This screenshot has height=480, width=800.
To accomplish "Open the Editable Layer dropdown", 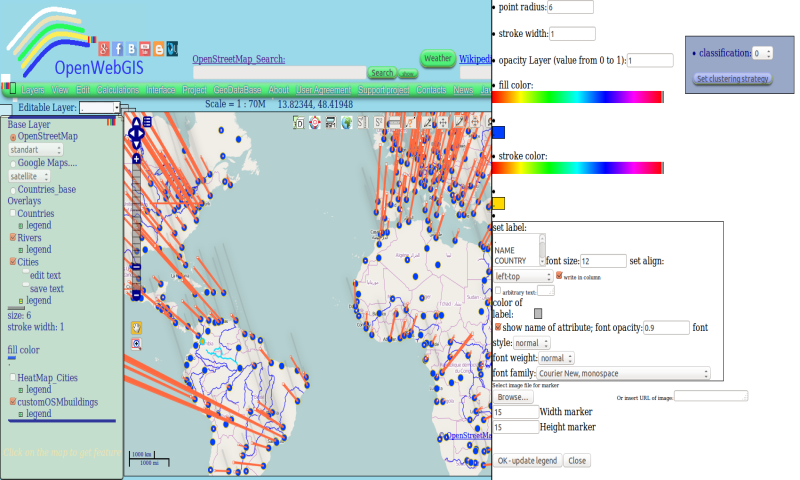I will (x=100, y=107).
